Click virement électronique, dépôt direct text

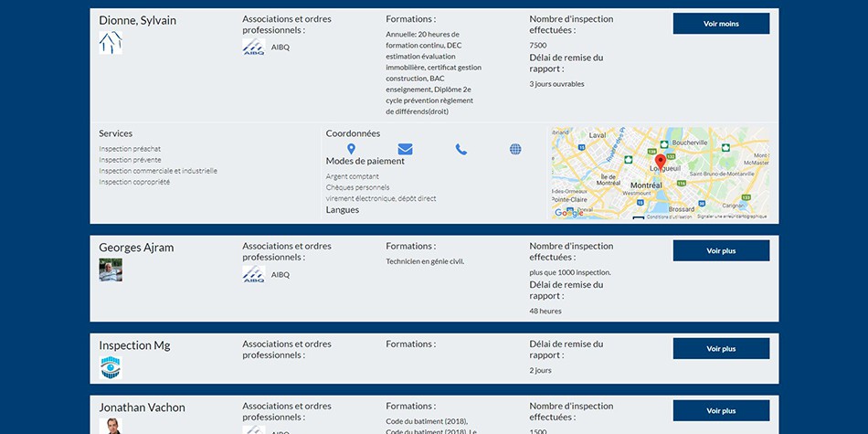pos(381,199)
